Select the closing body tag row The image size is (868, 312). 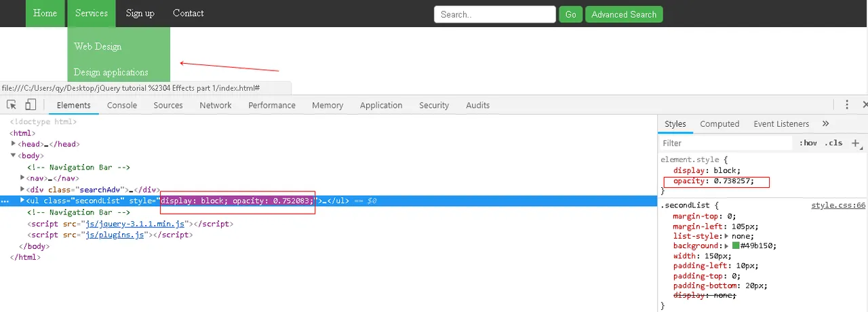pos(34,246)
